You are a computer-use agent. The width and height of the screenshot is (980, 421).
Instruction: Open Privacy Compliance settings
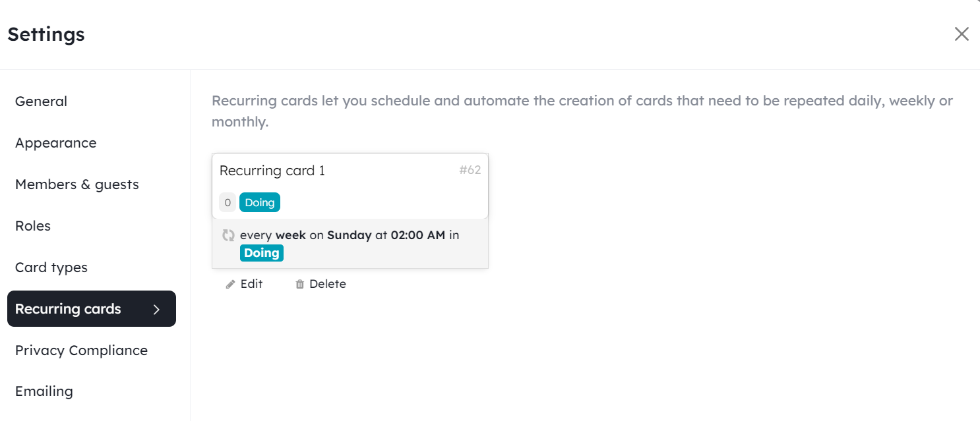tap(81, 351)
